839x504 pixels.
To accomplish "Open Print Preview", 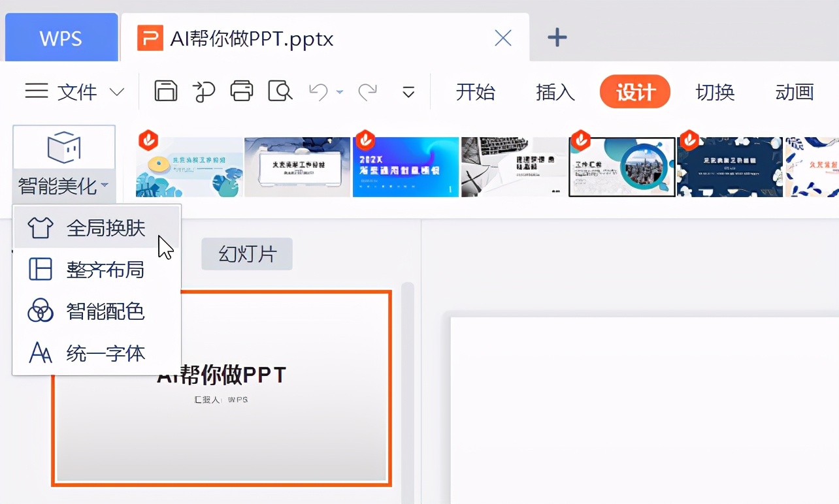I will 280,91.
